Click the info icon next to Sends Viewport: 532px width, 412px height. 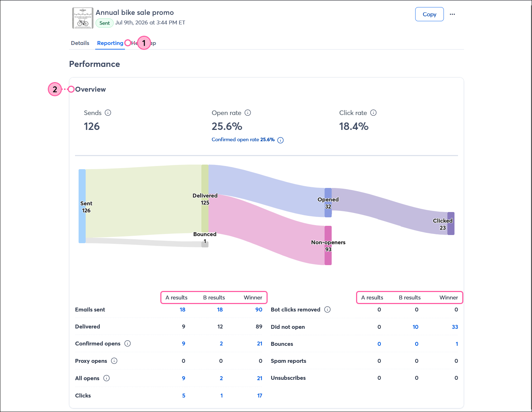pos(108,113)
